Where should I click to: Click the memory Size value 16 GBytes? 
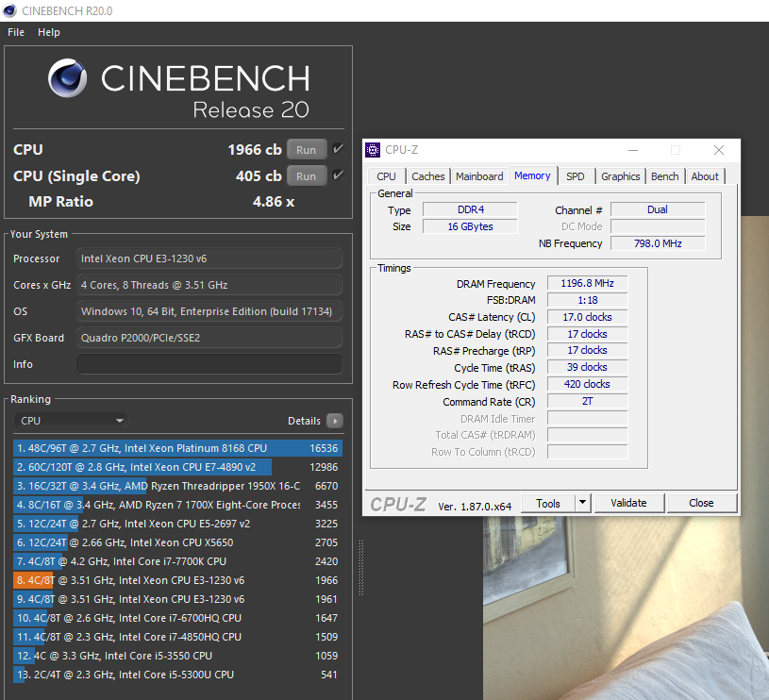coord(470,226)
